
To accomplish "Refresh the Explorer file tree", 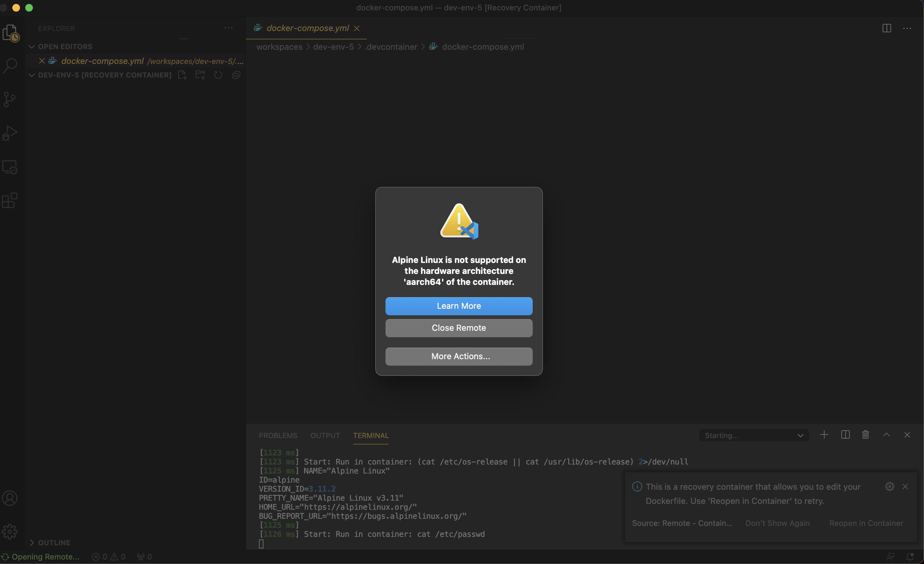I will pos(218,75).
